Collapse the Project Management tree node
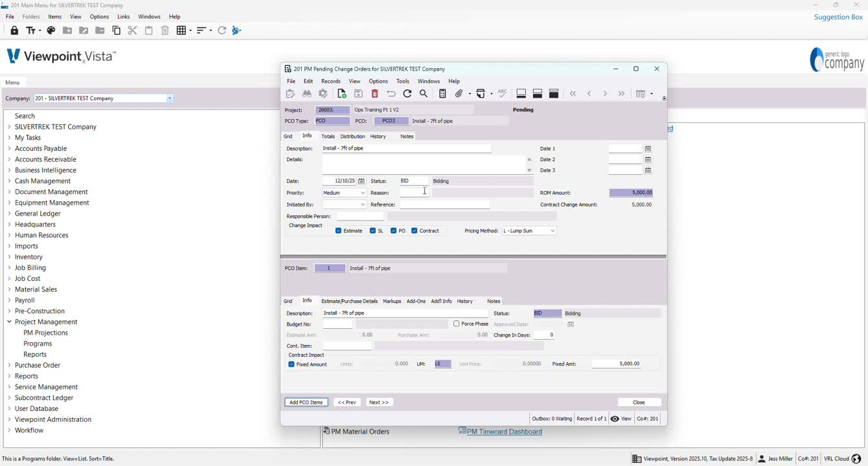 [9, 322]
